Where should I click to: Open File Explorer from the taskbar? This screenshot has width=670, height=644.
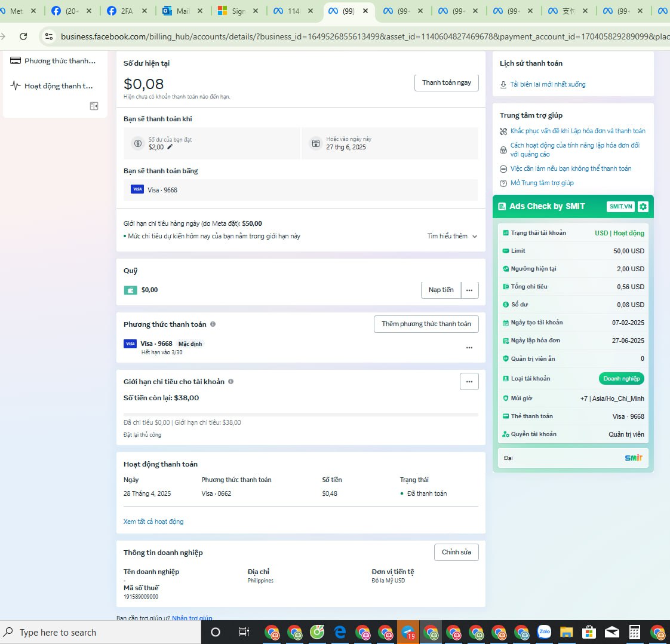[x=567, y=632]
